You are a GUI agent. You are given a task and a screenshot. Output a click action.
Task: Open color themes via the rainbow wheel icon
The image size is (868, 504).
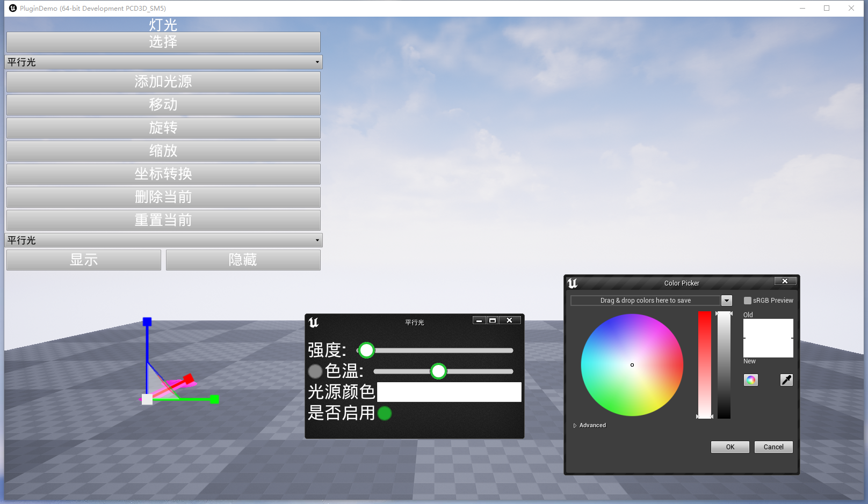[750, 380]
